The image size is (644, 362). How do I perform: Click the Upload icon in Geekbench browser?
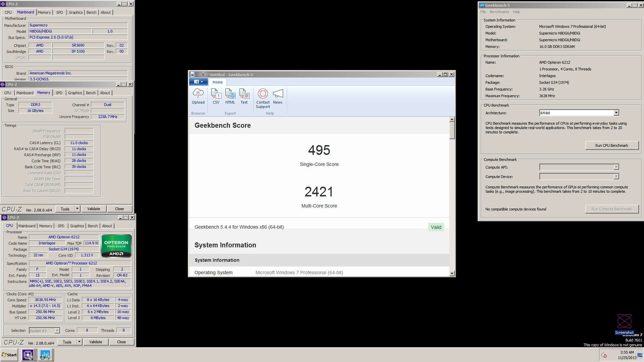coord(198,94)
